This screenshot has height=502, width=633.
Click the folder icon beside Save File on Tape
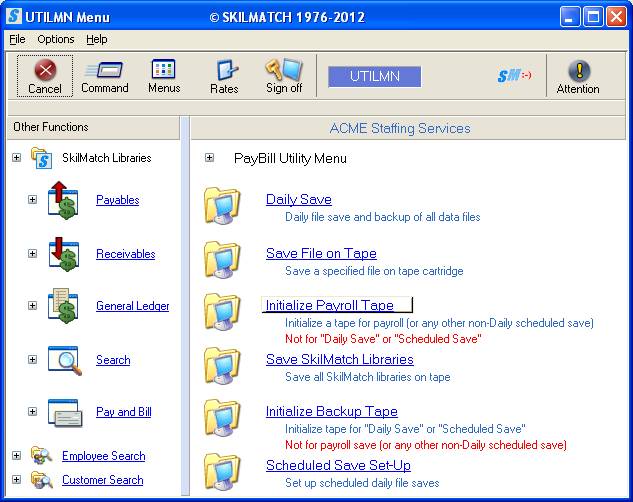(222, 259)
